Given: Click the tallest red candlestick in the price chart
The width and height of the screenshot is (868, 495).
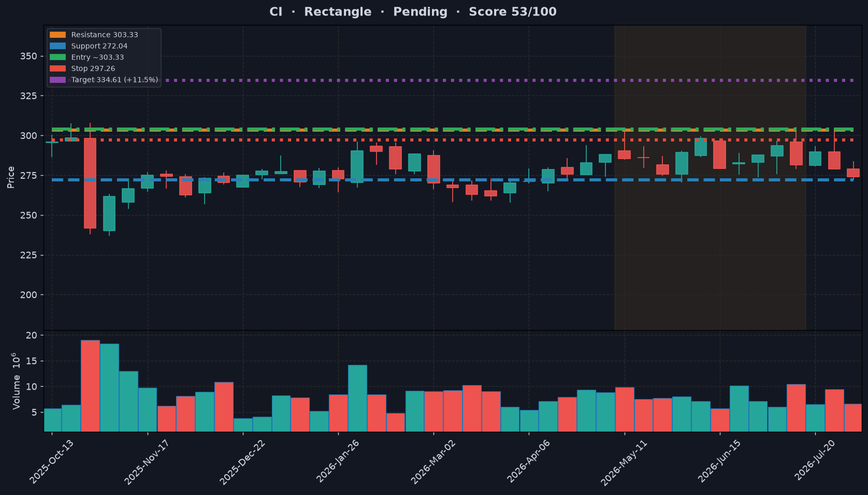Looking at the screenshot, I should point(90,183).
